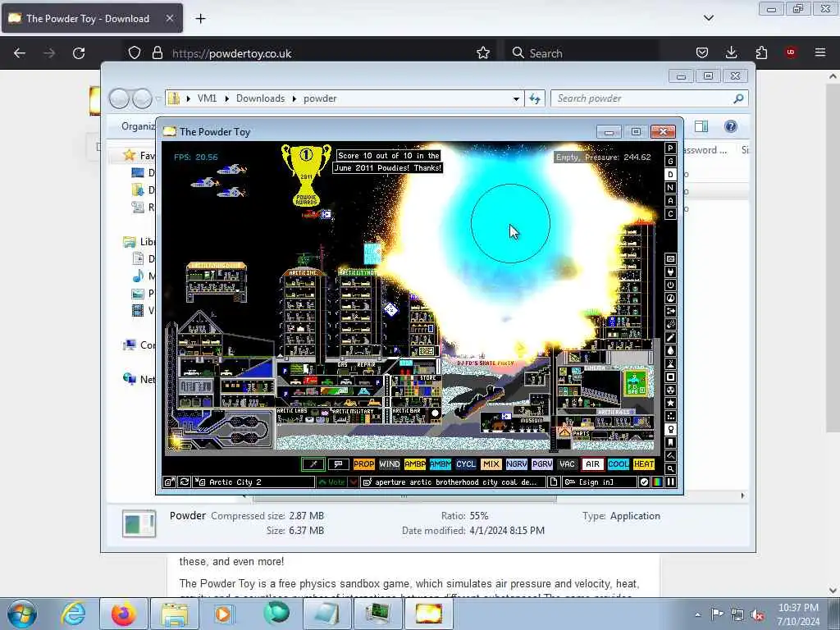Edit the save tags list button
Screen dimensions: 840x630
(453, 482)
